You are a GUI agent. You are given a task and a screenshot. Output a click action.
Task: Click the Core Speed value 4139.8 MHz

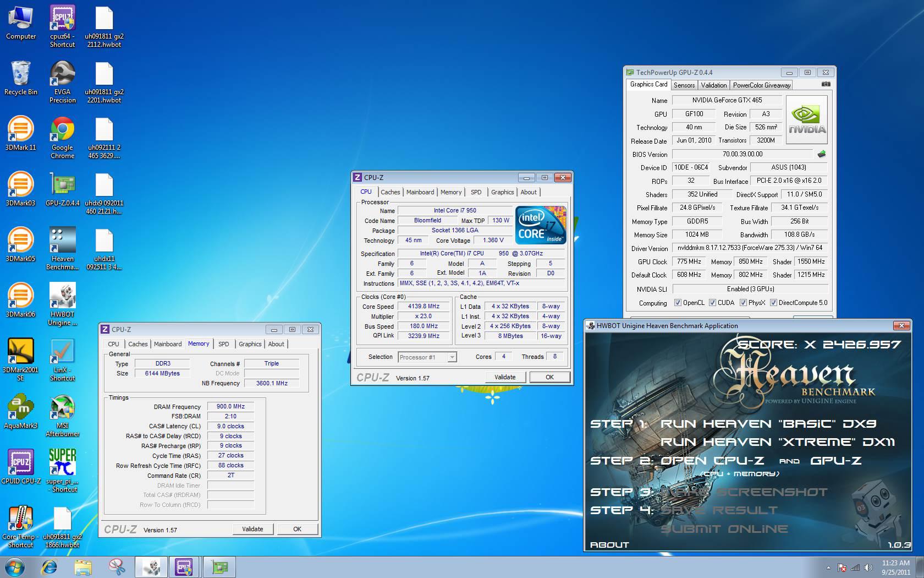click(x=424, y=307)
